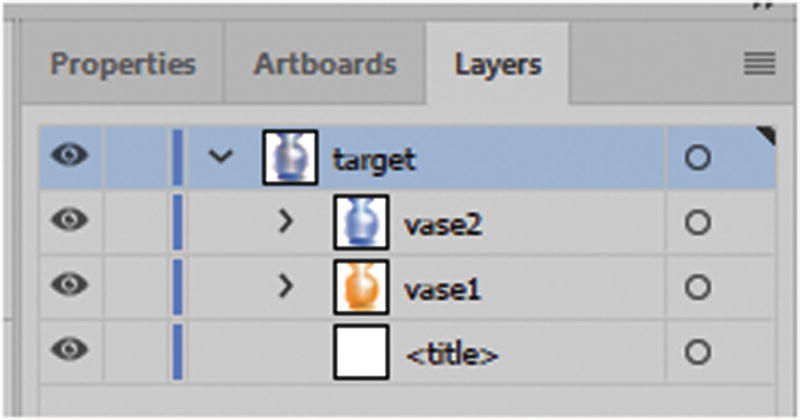Viewport: 800px width, 420px height.
Task: Click the target layer thumbnail
Action: 289,158
